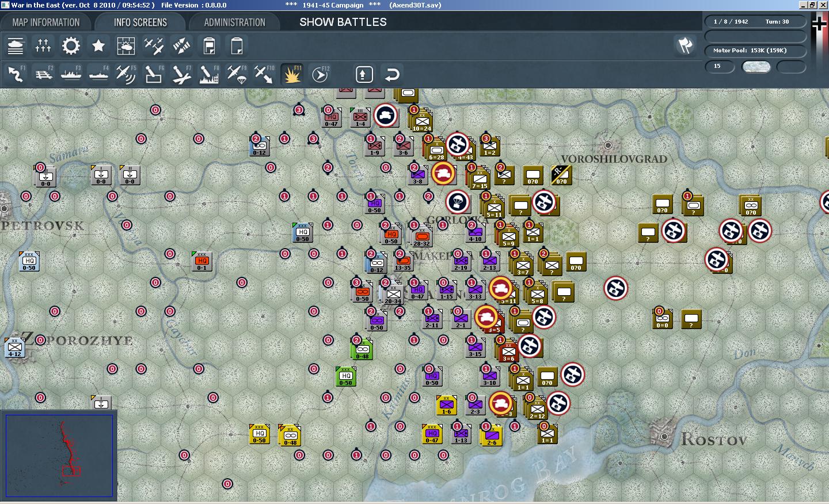Select F1 Move mode
This screenshot has width=829, height=504.
pyautogui.click(x=16, y=74)
